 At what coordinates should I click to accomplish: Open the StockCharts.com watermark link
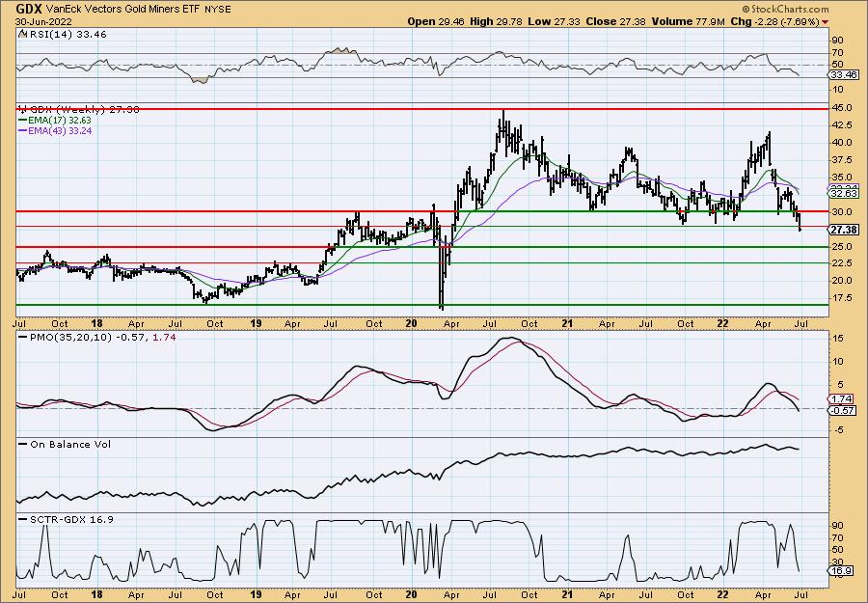[785, 9]
